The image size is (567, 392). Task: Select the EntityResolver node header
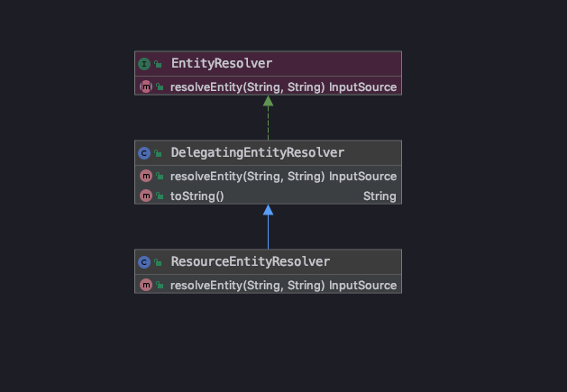pyautogui.click(x=221, y=64)
